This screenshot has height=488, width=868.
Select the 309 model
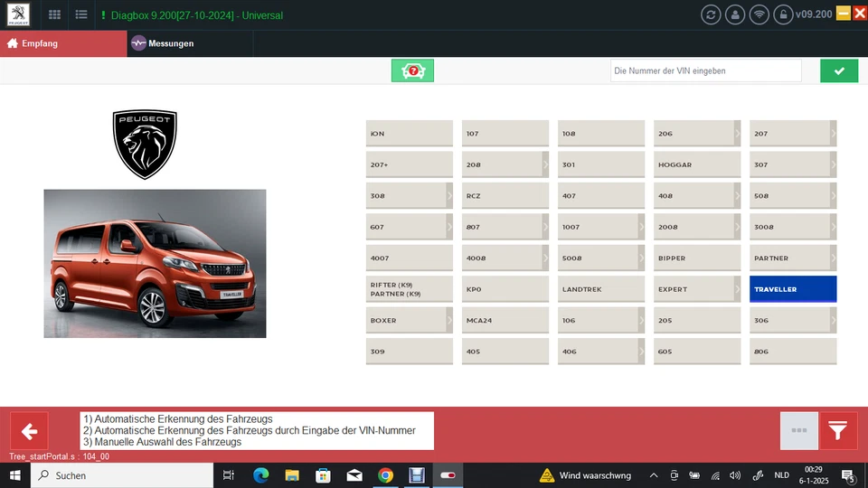click(409, 352)
